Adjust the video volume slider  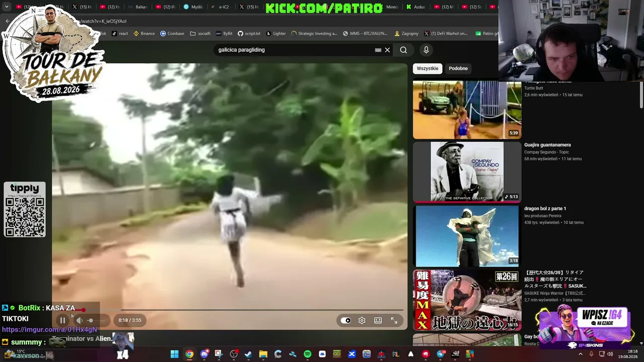point(97,320)
